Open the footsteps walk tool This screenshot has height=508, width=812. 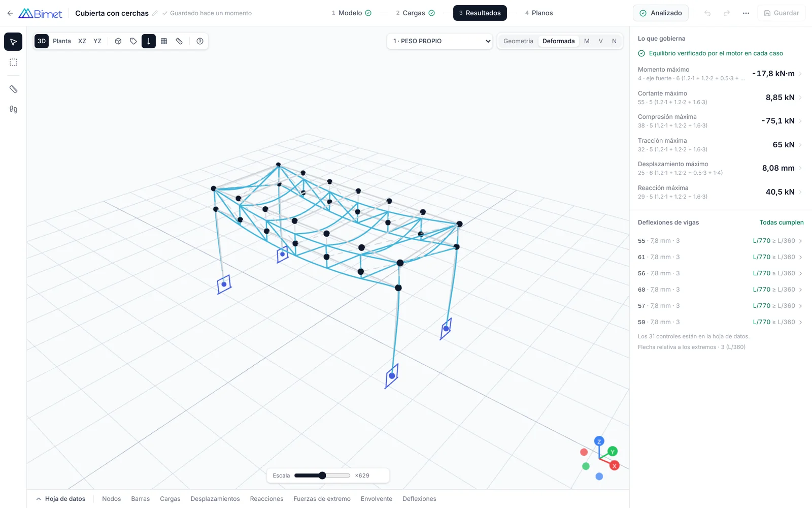pyautogui.click(x=13, y=109)
